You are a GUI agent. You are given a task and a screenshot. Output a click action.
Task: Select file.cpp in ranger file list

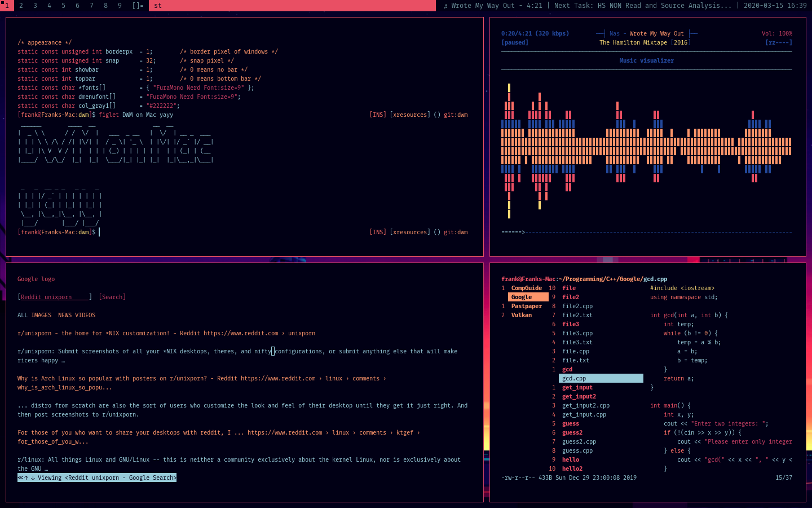click(x=576, y=351)
